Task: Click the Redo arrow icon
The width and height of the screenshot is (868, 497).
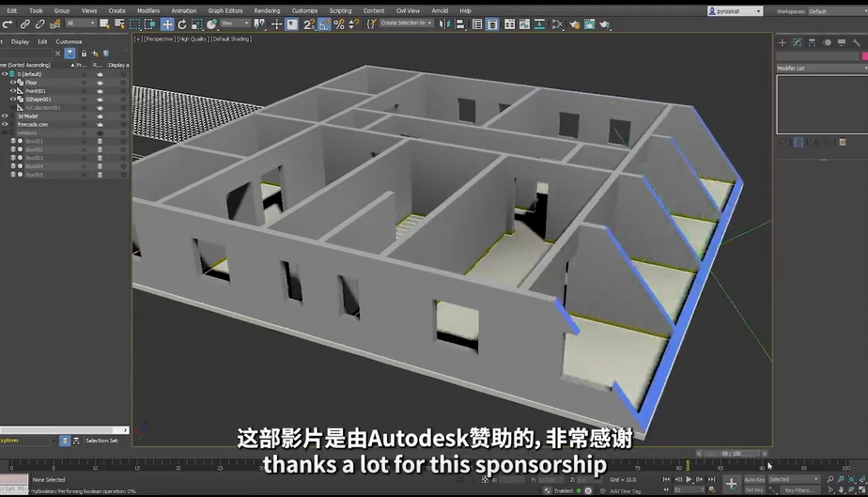Action: pos(8,24)
